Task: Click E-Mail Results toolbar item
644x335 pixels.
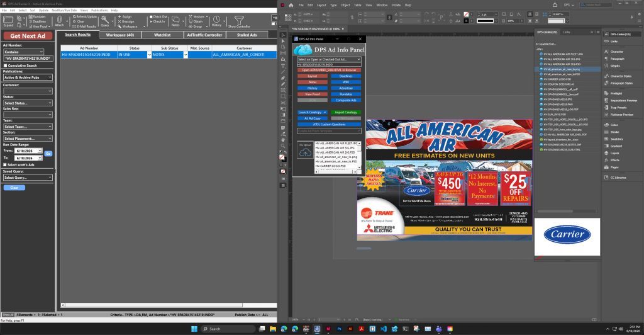Action: click(84, 26)
